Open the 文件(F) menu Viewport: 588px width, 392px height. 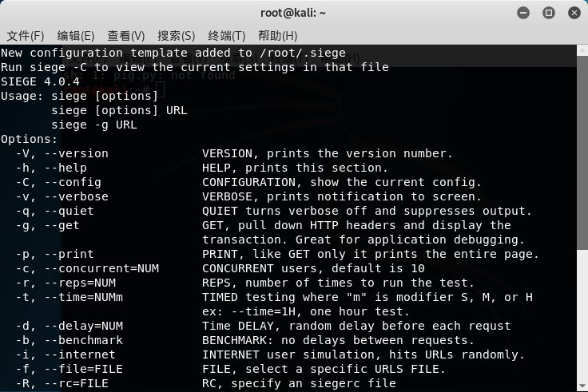[26, 36]
